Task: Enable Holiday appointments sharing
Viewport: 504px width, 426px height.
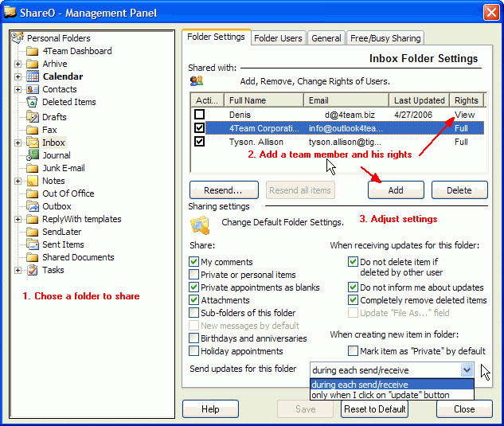Action: [193, 351]
